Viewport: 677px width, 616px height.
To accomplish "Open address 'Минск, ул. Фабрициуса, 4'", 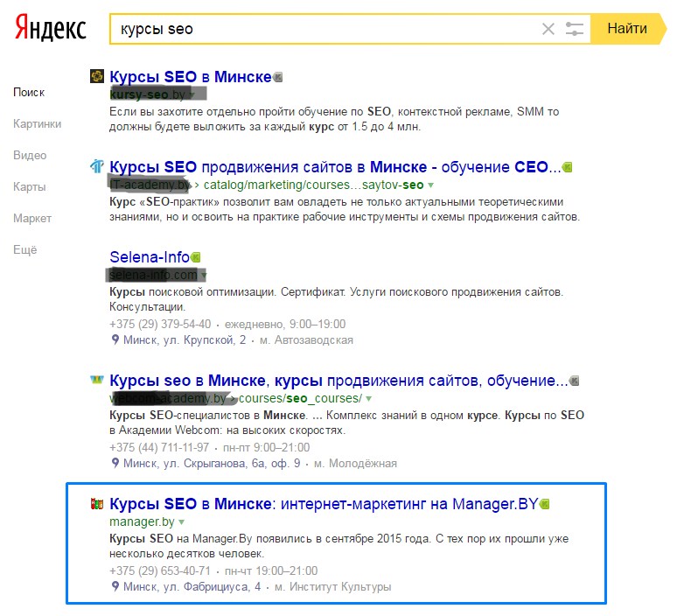I will pyautogui.click(x=192, y=587).
